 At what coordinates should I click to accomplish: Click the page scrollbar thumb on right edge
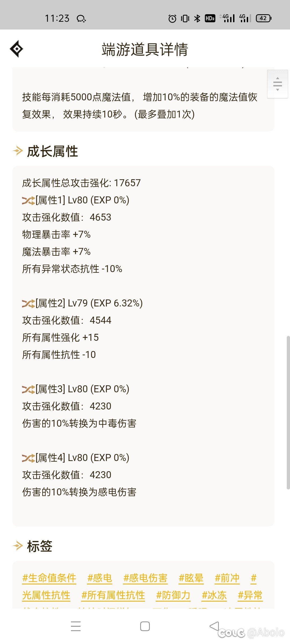click(288, 413)
